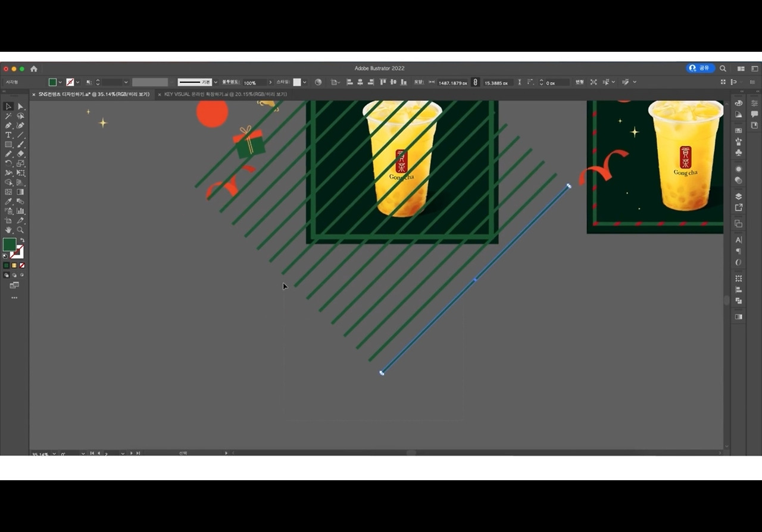Toggle constrain width and height proportions
The image size is (762, 532).
click(475, 82)
